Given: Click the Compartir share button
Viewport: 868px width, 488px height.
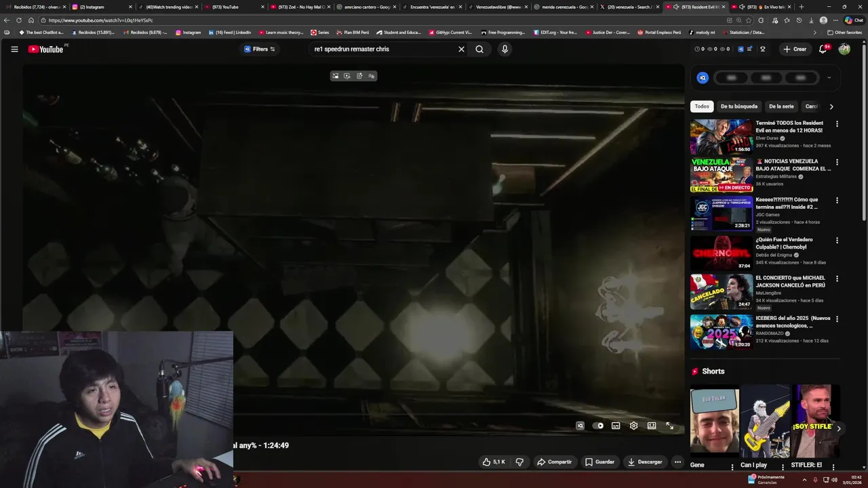Looking at the screenshot, I should [555, 462].
